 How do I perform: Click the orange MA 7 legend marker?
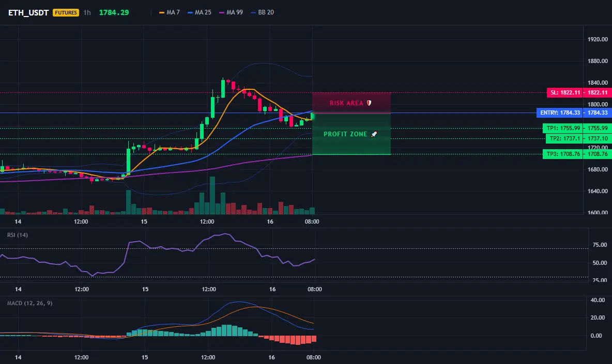[162, 12]
